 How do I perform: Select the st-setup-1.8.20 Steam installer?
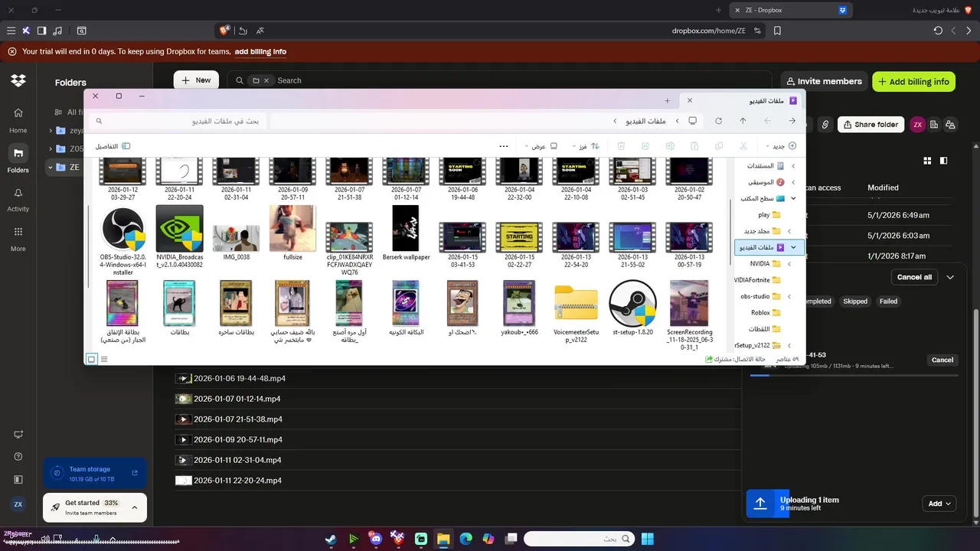click(x=632, y=308)
